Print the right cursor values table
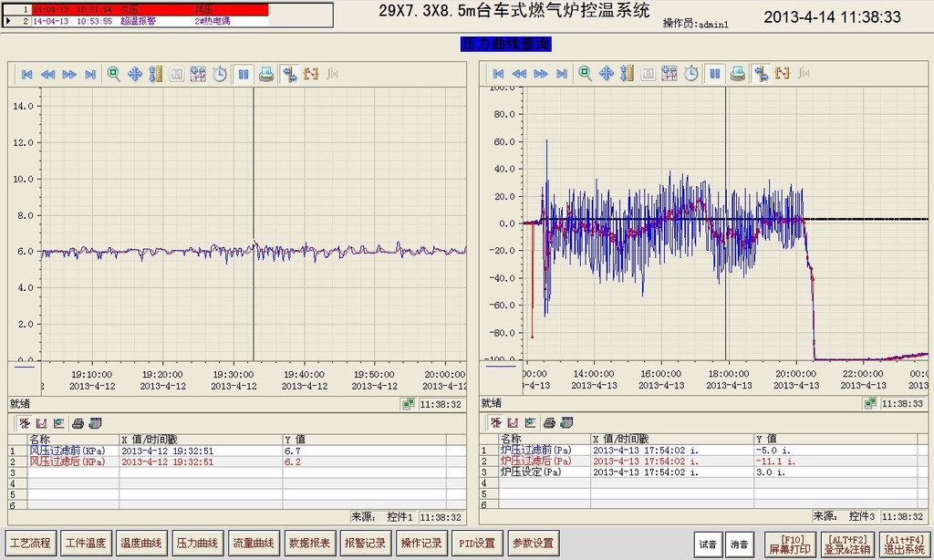 pos(549,422)
